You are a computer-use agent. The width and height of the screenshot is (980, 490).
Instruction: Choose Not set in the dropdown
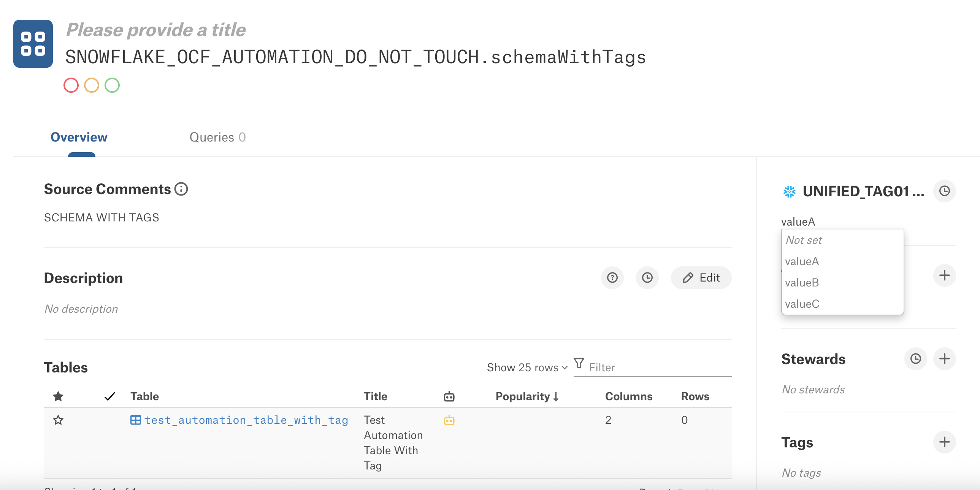click(x=842, y=240)
